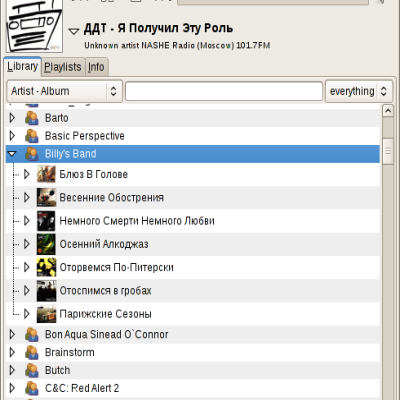Click the Отоспимся в гробах album cover
This screenshot has height=400, width=400.
click(x=46, y=291)
